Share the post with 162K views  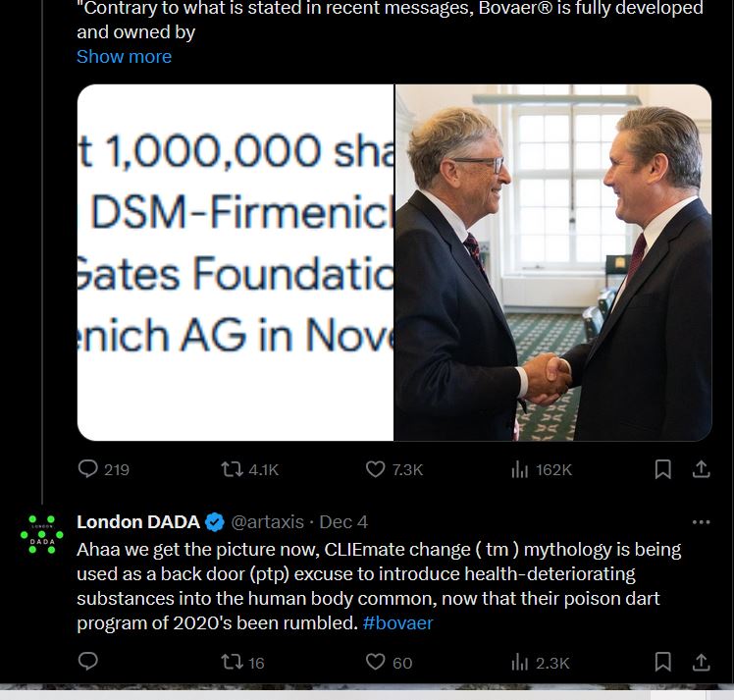coord(701,469)
